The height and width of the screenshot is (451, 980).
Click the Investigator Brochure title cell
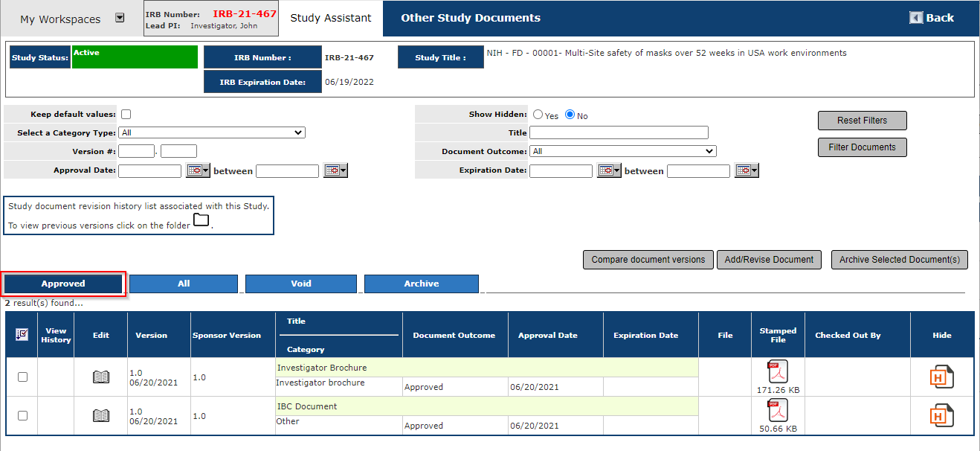pos(487,368)
